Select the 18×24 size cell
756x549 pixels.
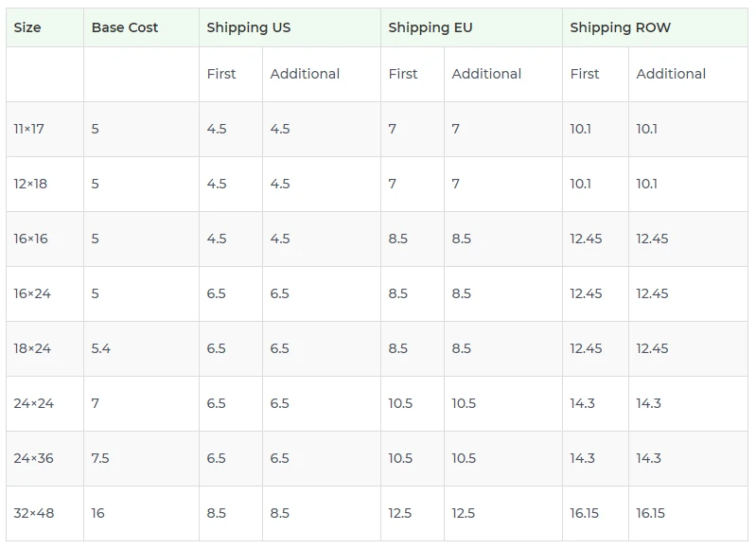[32, 348]
